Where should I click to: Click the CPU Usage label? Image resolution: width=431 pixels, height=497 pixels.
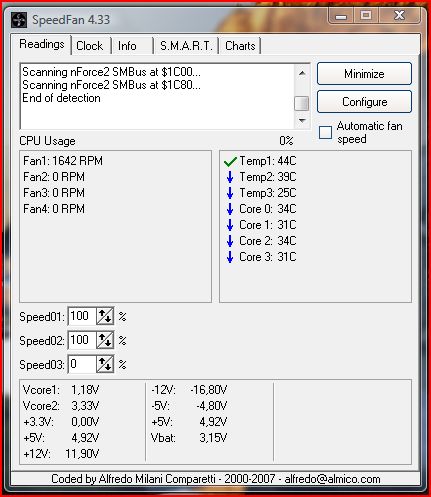[47, 141]
